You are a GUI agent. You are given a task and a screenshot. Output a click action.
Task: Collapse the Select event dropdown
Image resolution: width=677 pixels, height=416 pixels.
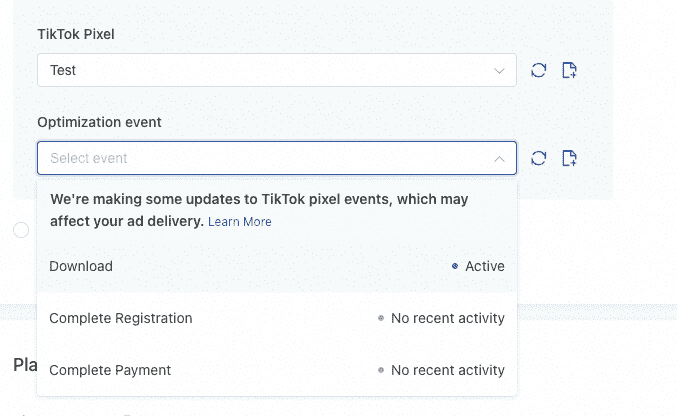[277, 158]
